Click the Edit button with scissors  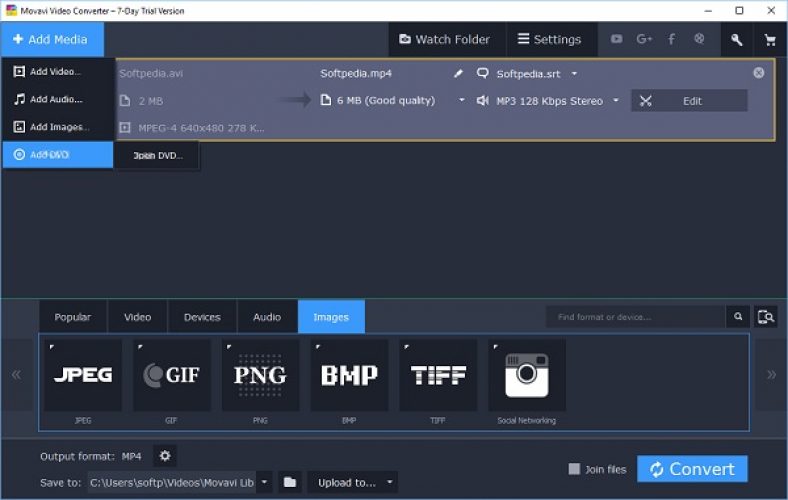(689, 101)
